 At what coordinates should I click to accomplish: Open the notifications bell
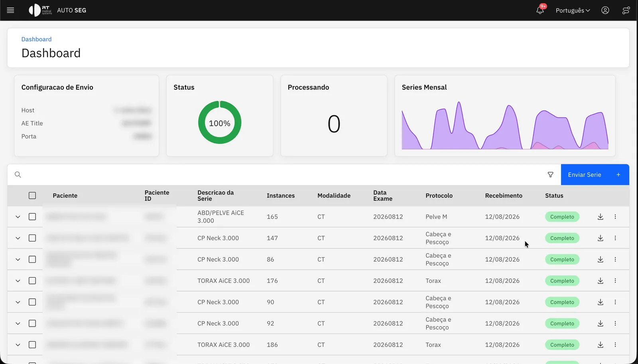(x=540, y=10)
